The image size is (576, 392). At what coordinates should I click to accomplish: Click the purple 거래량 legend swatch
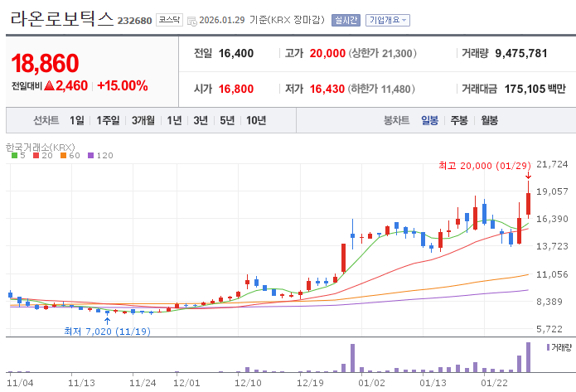pyautogui.click(x=548, y=347)
